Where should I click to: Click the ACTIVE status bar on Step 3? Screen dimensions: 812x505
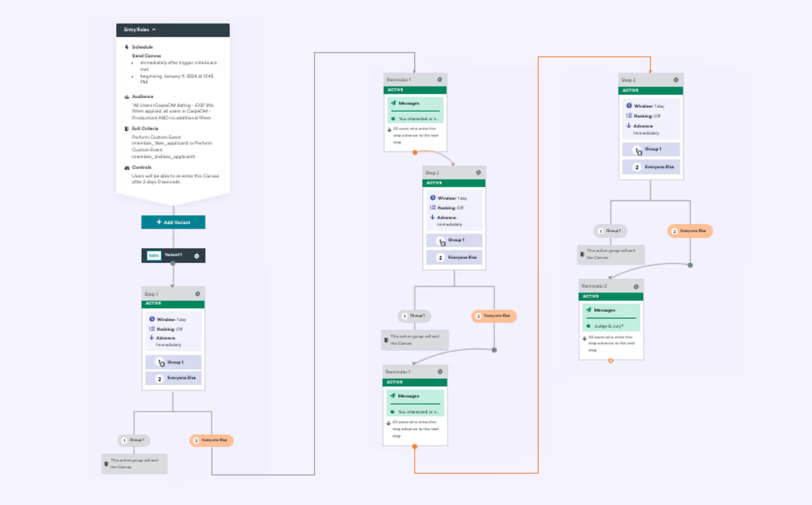[x=651, y=90]
